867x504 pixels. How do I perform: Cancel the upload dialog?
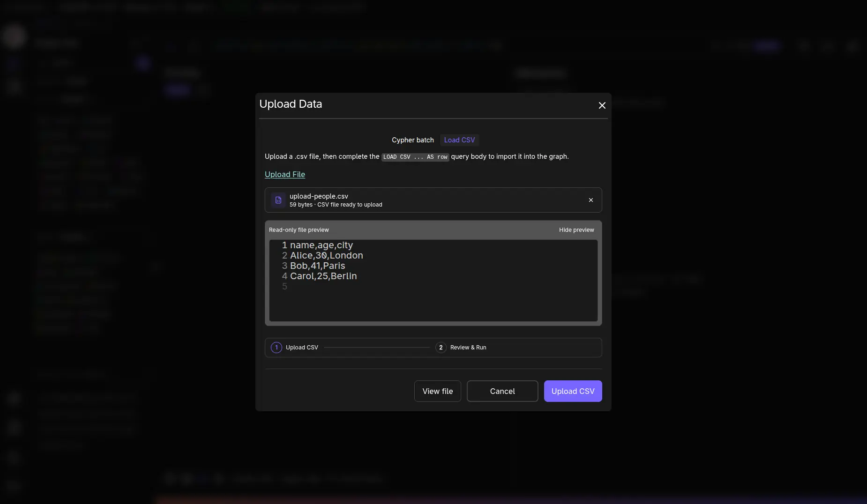pyautogui.click(x=502, y=391)
